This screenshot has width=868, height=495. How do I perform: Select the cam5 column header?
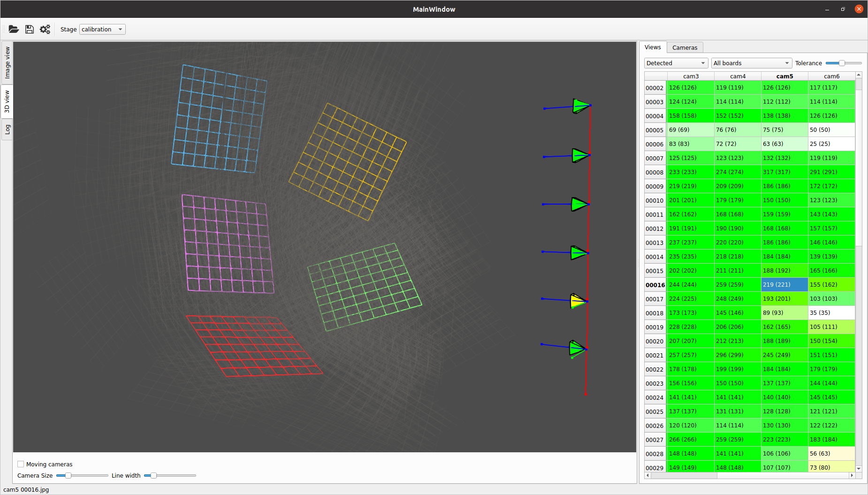click(784, 76)
